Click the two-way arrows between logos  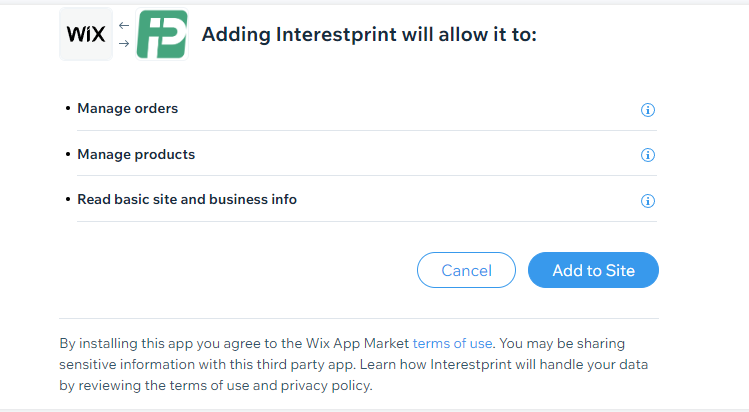[124, 35]
